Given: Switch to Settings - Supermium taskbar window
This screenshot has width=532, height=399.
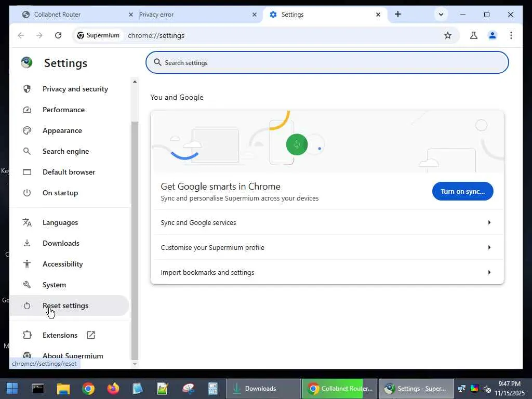Looking at the screenshot, I should tap(416, 389).
